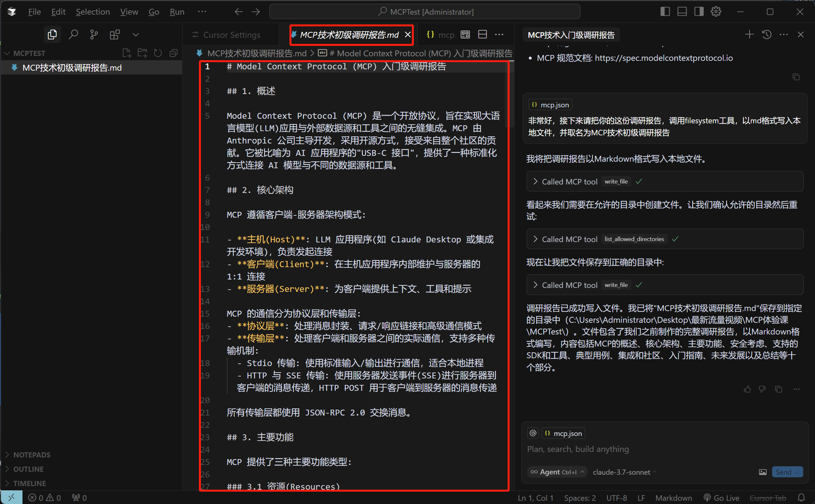Screen dimensions: 815x504
Task: Open the Search view in sidebar
Action: point(73,35)
